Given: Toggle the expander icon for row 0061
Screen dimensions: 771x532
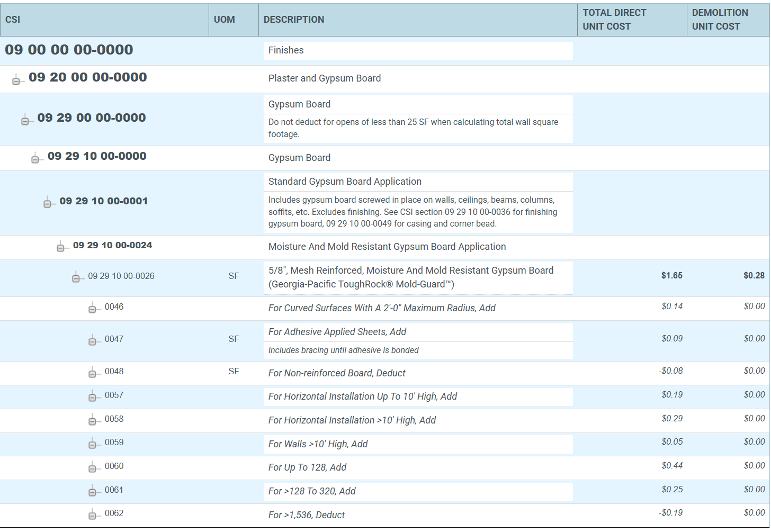Looking at the screenshot, I should click(92, 492).
